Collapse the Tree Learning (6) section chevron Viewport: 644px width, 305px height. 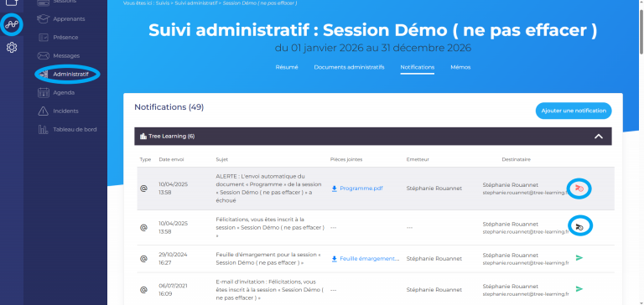[599, 137]
